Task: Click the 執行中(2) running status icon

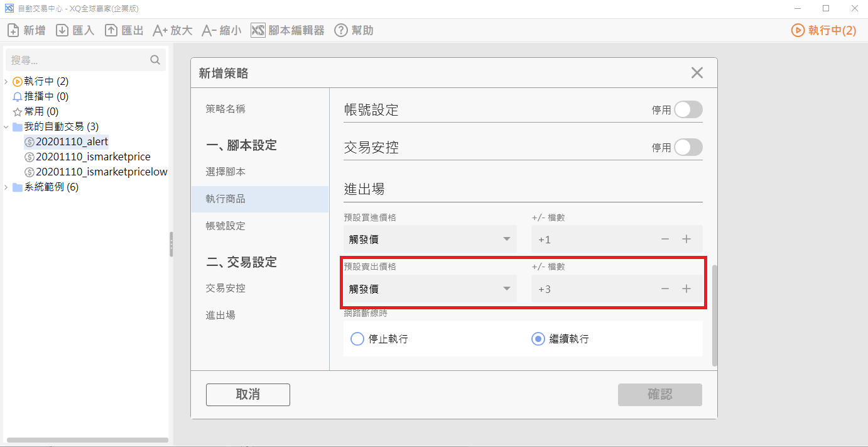Action: point(798,30)
